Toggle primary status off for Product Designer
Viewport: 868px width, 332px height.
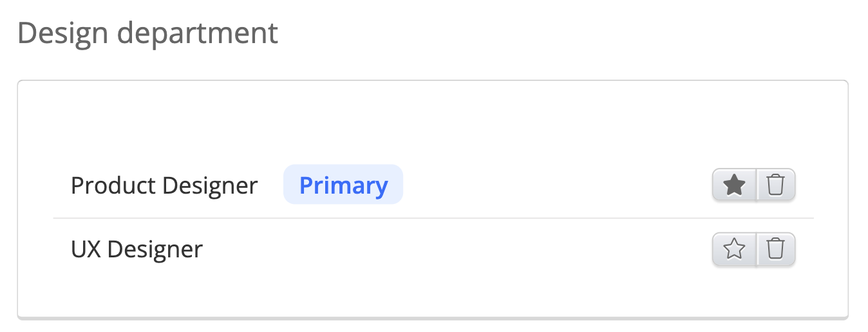tap(734, 186)
